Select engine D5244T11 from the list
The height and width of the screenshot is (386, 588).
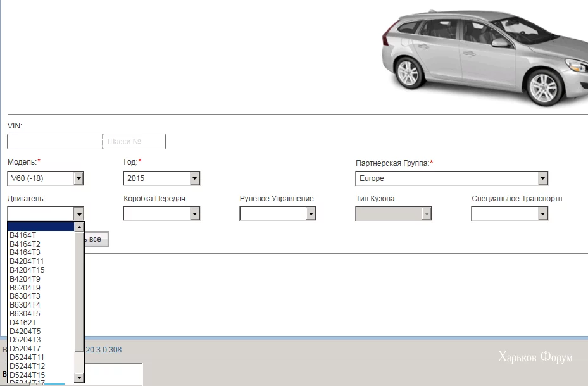click(41, 357)
